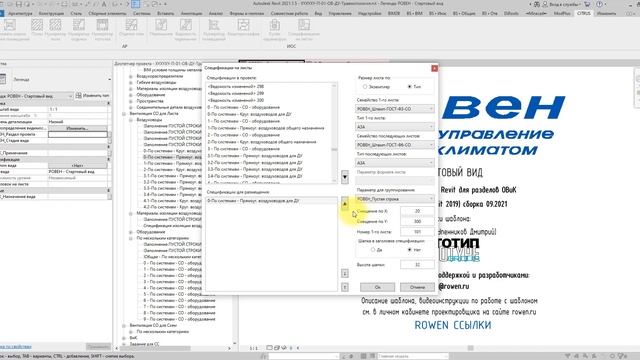The width and height of the screenshot is (640, 360).
Task: Open the Изменить ribbon tab
Action: coord(606,13)
